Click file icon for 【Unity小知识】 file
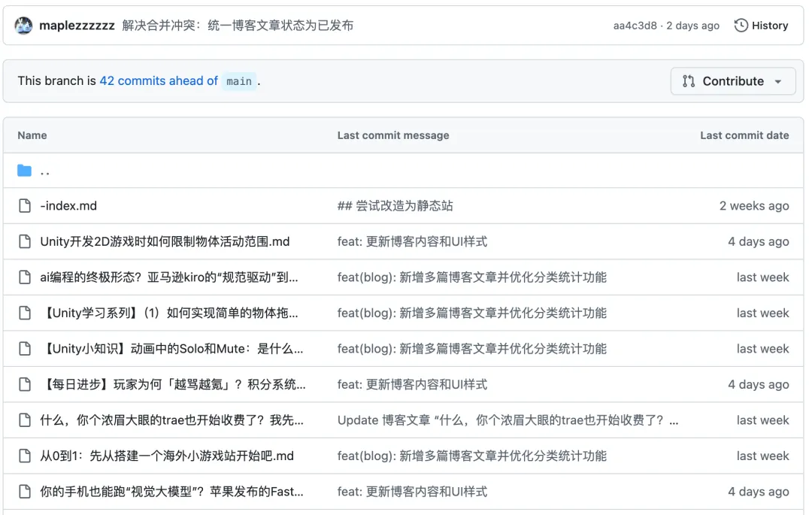Image resolution: width=812 pixels, height=515 pixels. [24, 349]
